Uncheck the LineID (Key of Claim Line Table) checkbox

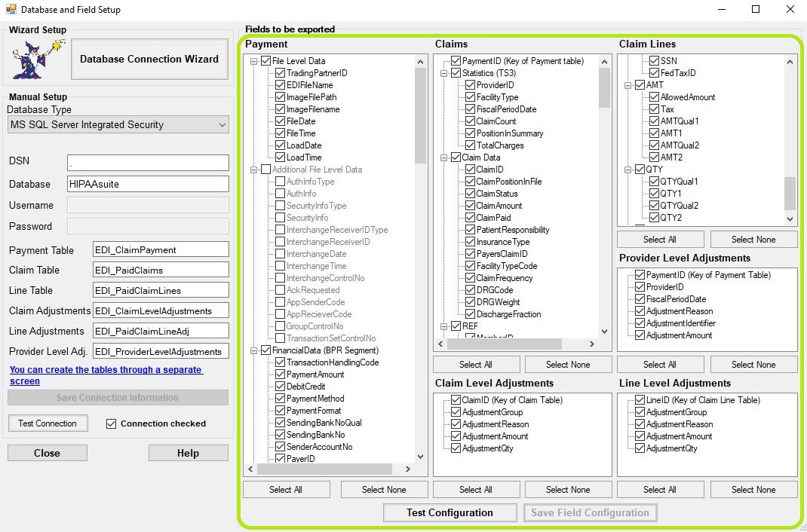tap(640, 400)
